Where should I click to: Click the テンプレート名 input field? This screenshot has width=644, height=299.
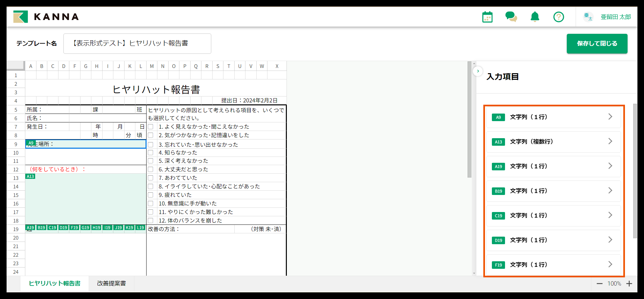137,43
